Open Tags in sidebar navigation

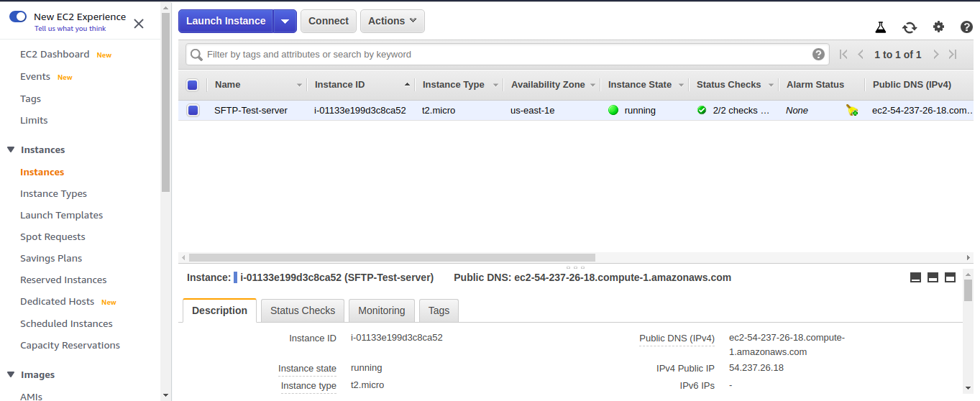point(30,99)
